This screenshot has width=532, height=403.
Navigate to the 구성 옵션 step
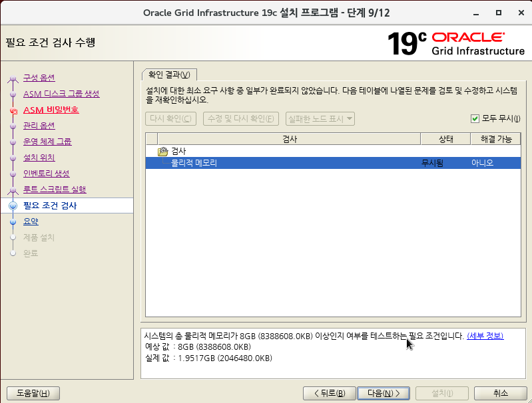click(39, 78)
